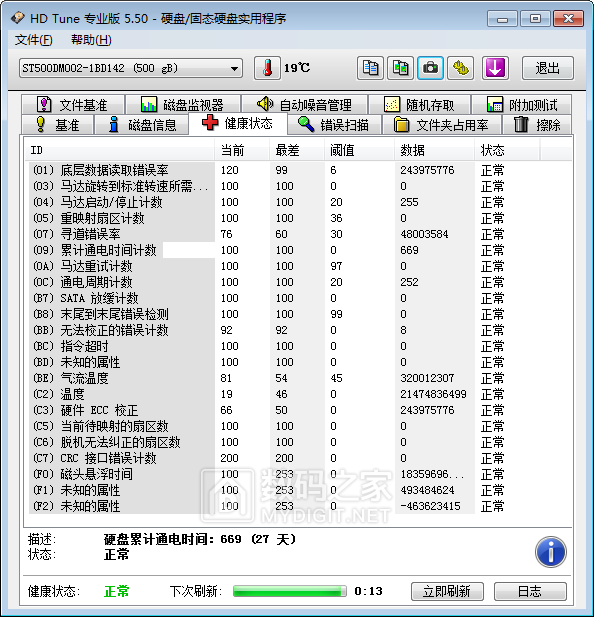Switch to the 磁盘监视器 tab
This screenshot has height=617, width=594.
click(x=183, y=105)
